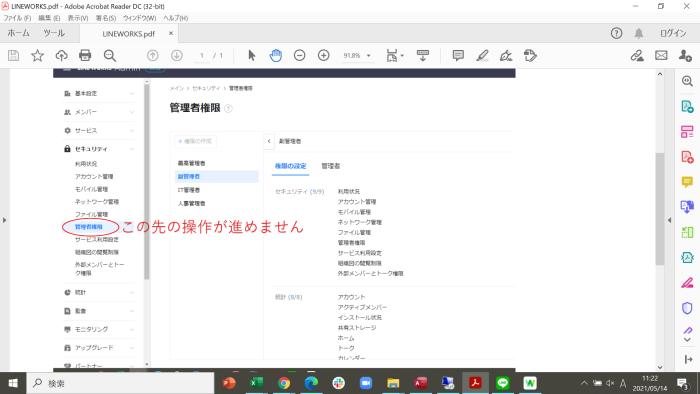Screen dimensions: 700x394
Task: Open LINE from the taskbar
Action: pos(503,383)
